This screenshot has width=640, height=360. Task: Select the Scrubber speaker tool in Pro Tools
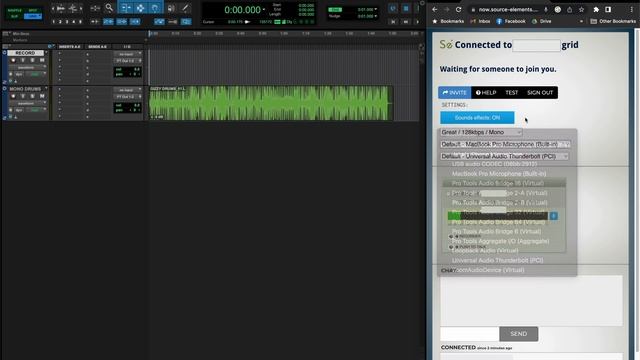171,8
